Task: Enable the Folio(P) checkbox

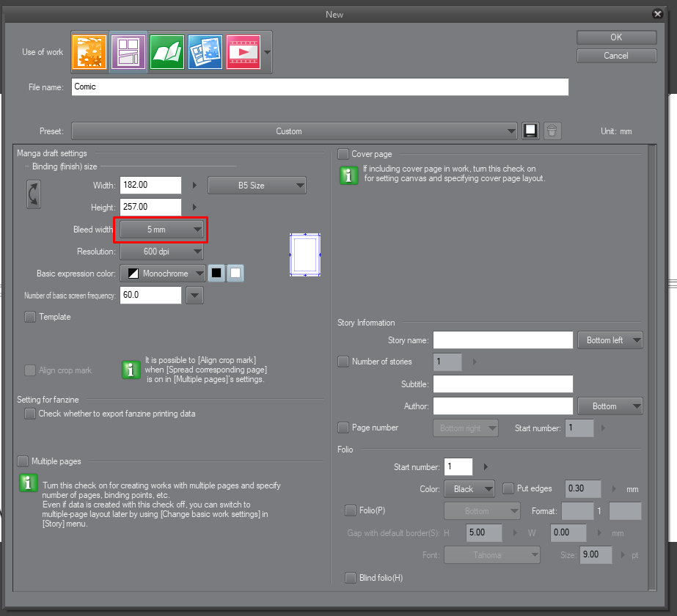Action: pos(351,510)
